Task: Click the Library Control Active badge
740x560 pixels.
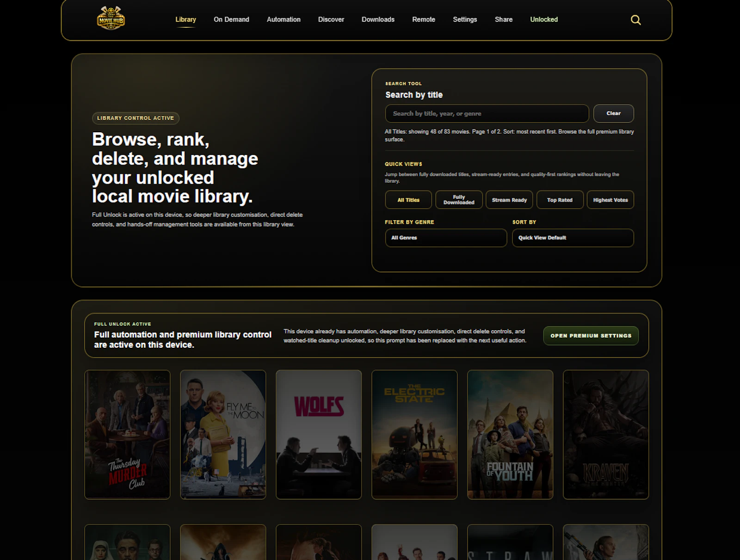Action: click(136, 118)
